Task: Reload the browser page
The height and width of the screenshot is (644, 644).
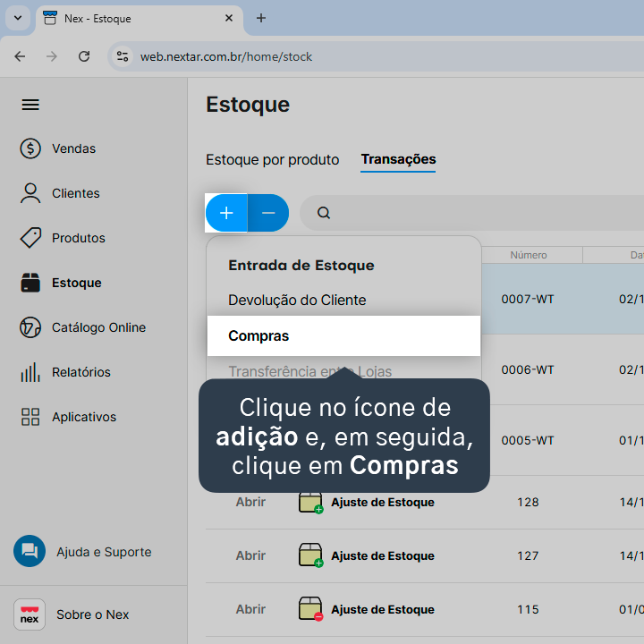Action: [x=84, y=56]
